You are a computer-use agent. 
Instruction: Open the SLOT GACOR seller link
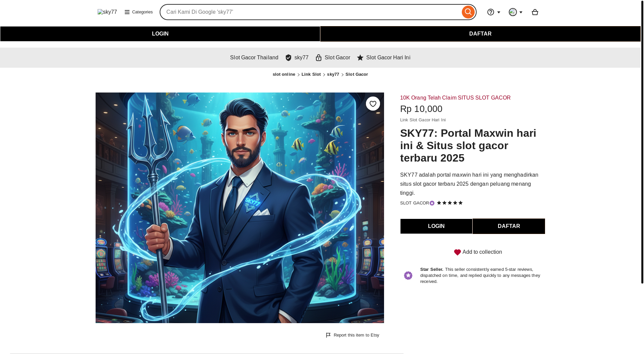point(415,203)
